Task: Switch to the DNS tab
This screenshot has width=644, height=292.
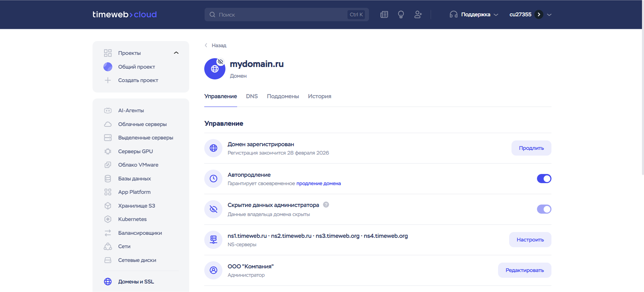Action: [252, 96]
